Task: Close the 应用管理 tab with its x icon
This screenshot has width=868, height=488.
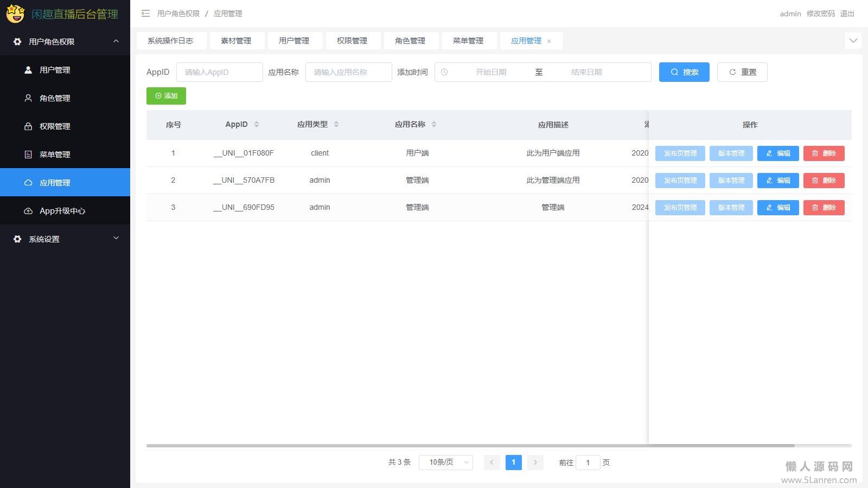Action: [x=549, y=41]
